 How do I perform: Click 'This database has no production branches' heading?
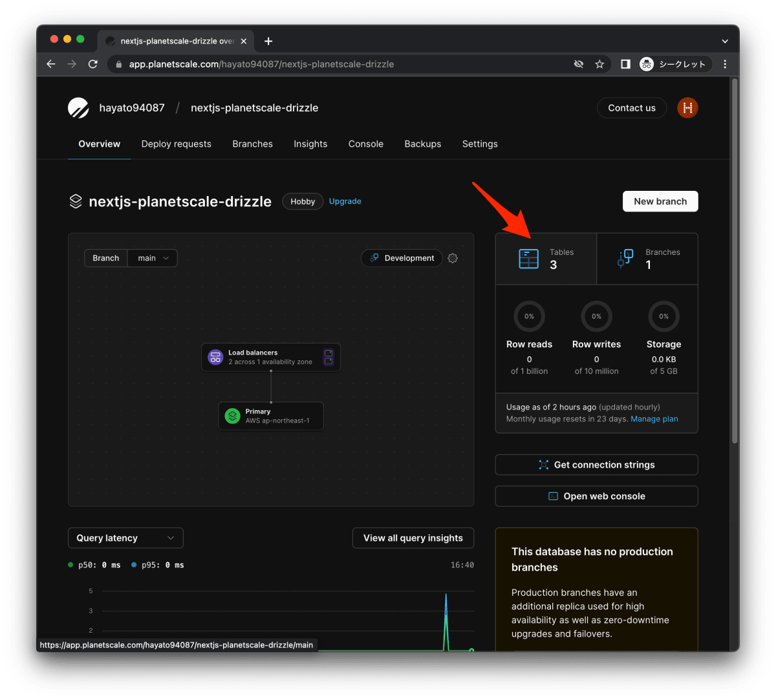592,560
